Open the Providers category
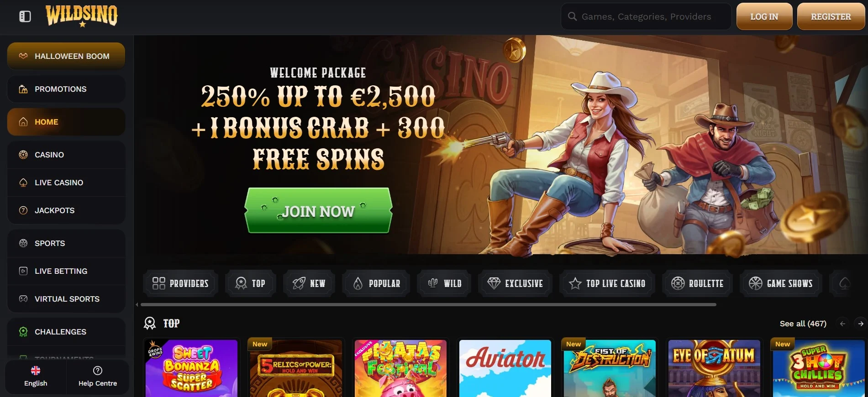Viewport: 868px width, 397px height. pos(180,283)
